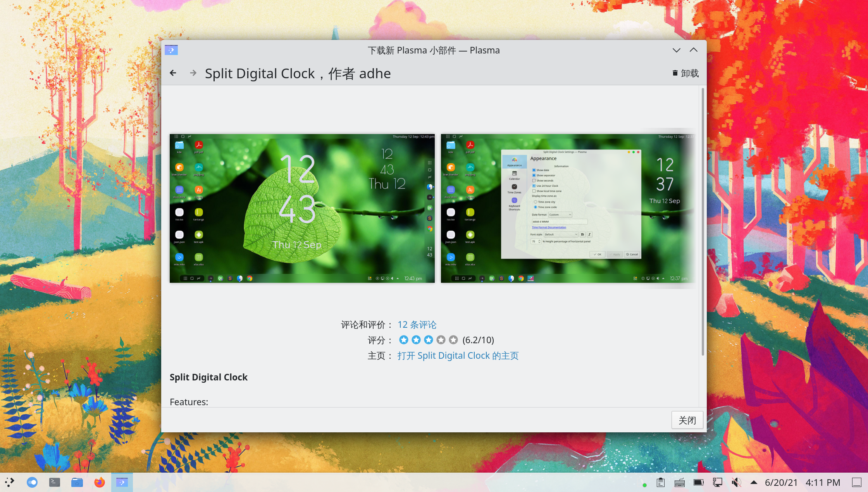
Task: Launch Firefox from the taskbar
Action: click(100, 482)
